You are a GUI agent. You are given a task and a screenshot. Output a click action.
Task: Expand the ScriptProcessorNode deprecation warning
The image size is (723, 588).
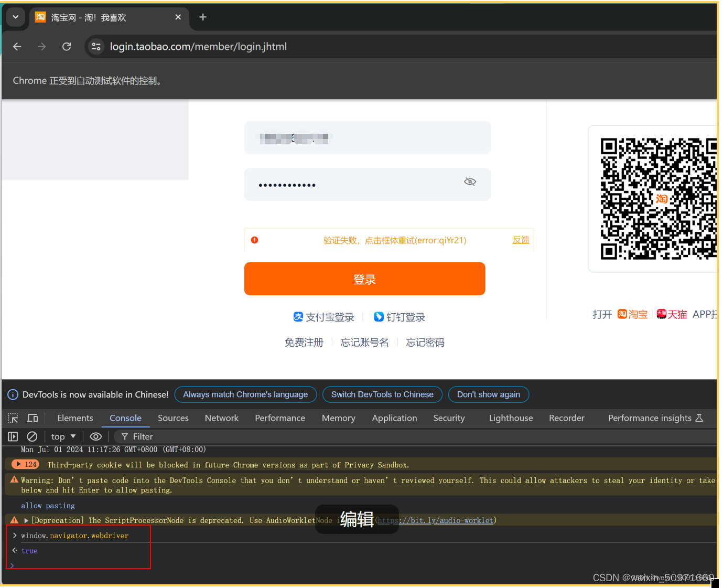(x=26, y=520)
